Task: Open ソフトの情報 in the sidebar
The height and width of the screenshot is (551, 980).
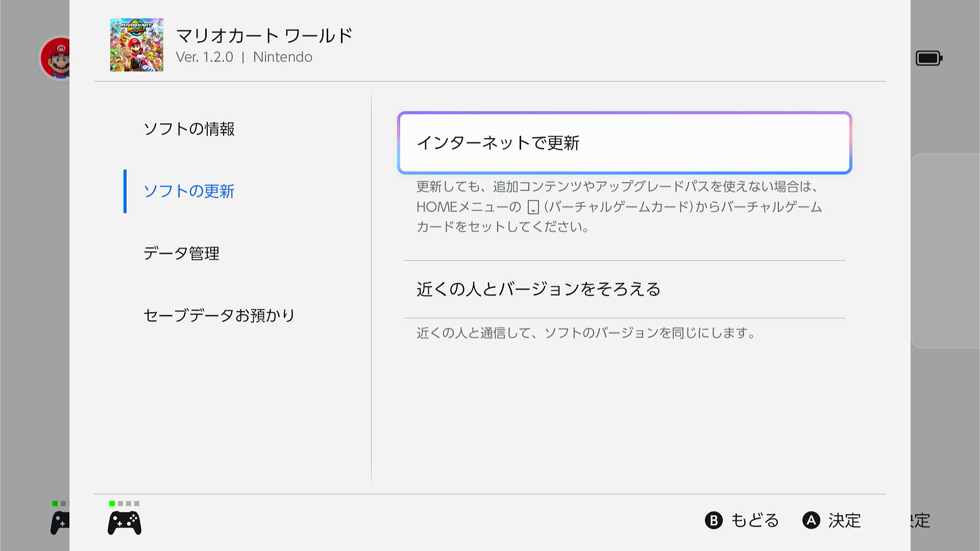Action: point(189,129)
